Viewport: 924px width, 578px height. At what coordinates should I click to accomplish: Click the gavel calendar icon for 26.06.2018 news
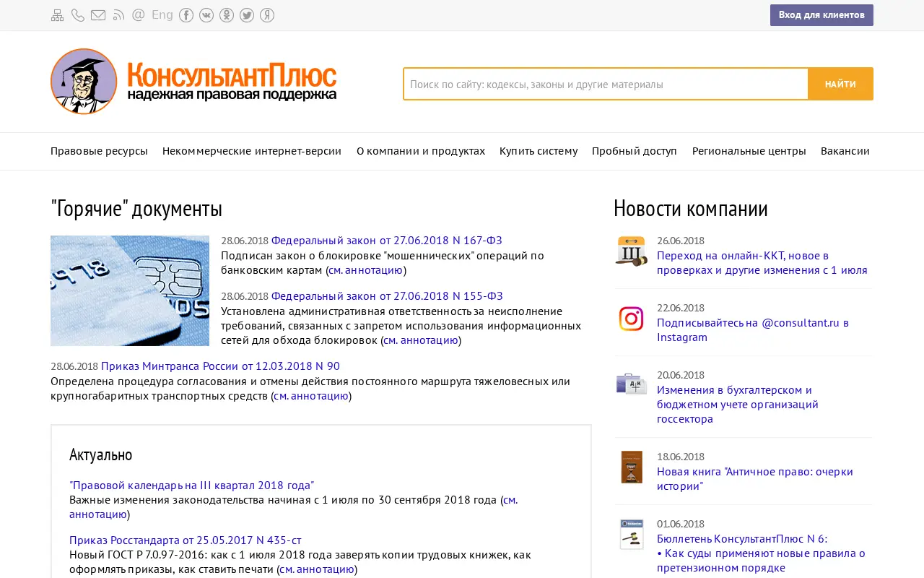[x=631, y=251]
